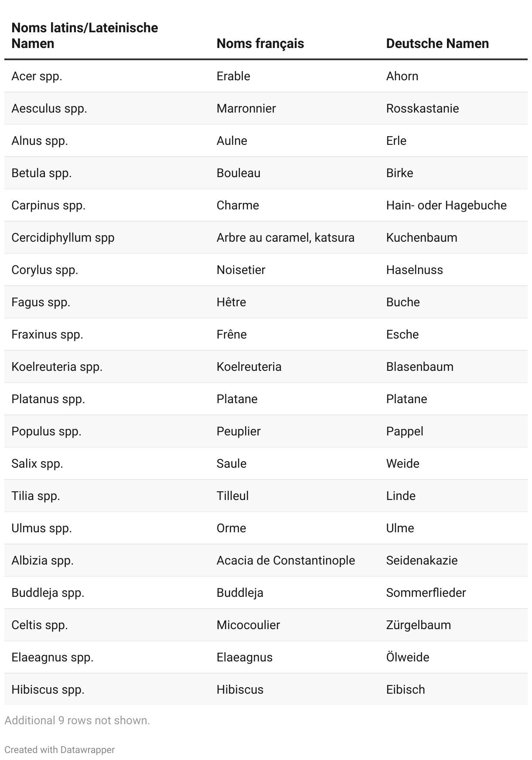Select the Cercidiphyllum spp cell
The width and height of the screenshot is (532, 760).
click(x=63, y=237)
